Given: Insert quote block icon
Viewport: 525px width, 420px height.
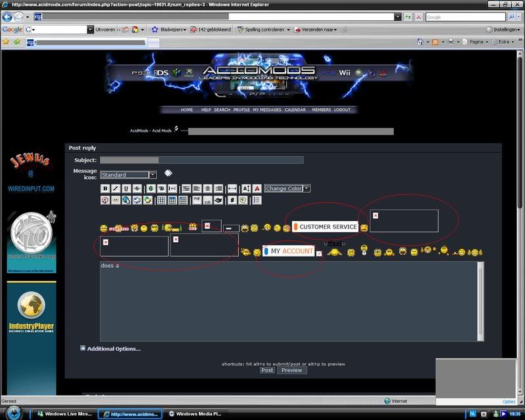Looking at the screenshot, I should click(243, 200).
